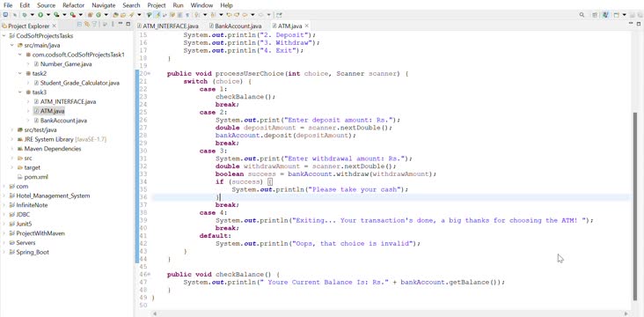Viewport: 644px width, 317px height.
Task: Open the Run button dropdown arrow
Action: 48,15
